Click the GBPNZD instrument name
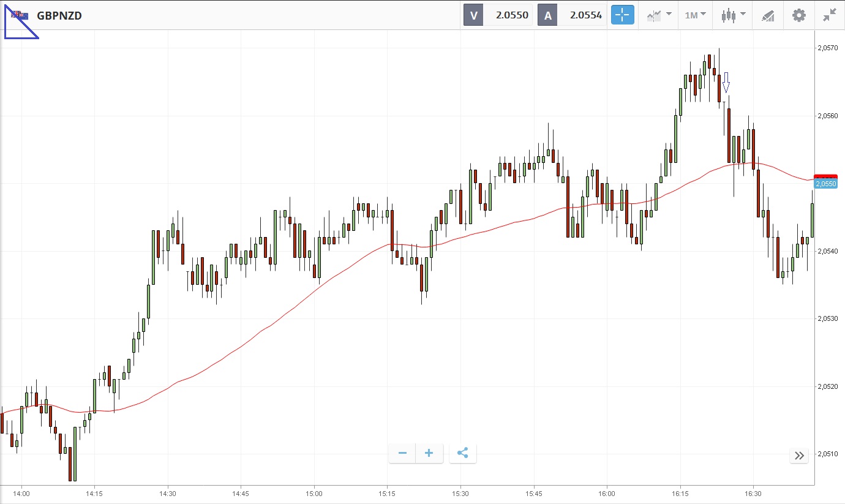845x504 pixels. 59,16
